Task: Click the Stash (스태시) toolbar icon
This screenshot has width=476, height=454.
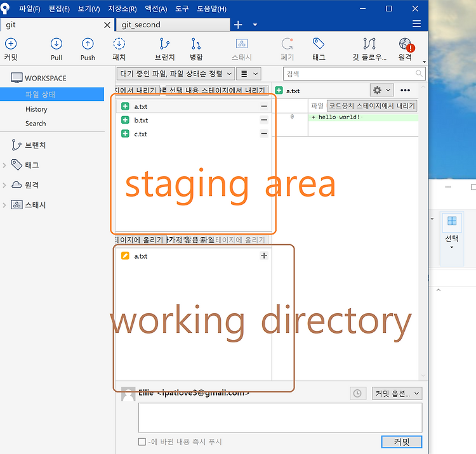Action: point(242,44)
